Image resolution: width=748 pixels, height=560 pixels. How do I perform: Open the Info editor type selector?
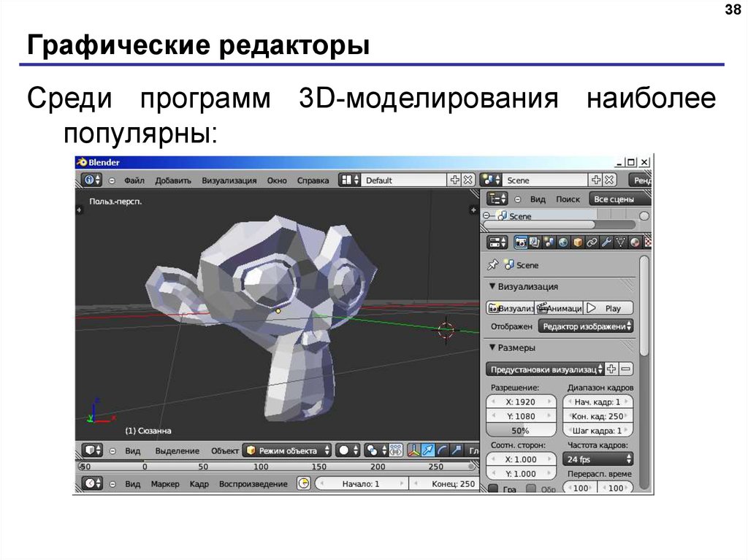click(91, 180)
